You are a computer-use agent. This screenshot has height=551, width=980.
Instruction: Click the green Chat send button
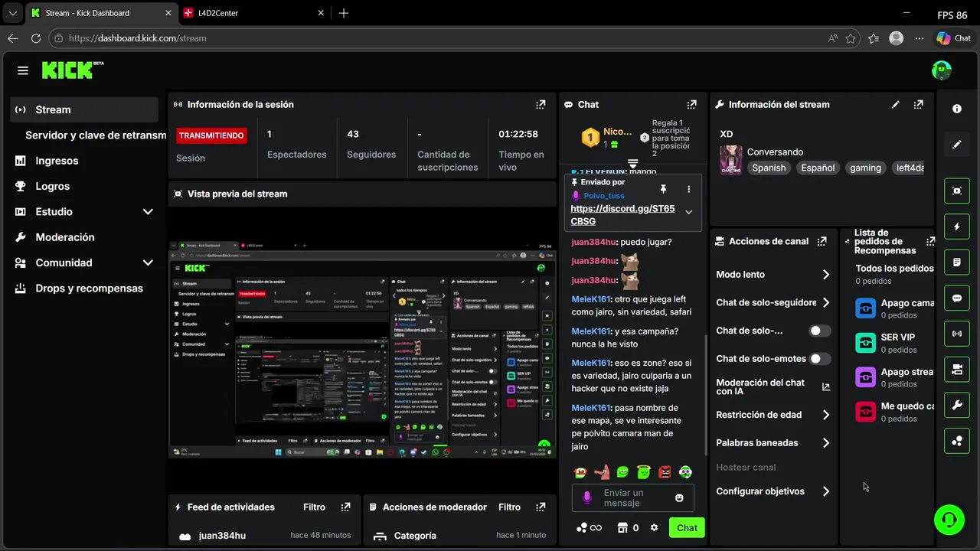click(687, 528)
